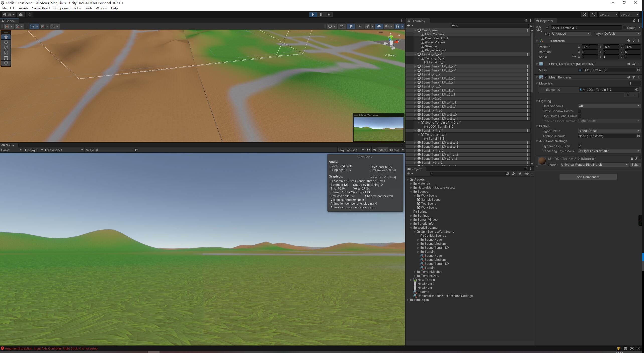Image resolution: width=644 pixels, height=353 pixels.
Task: Open the Free Aspect dropdown
Action: pos(64,150)
